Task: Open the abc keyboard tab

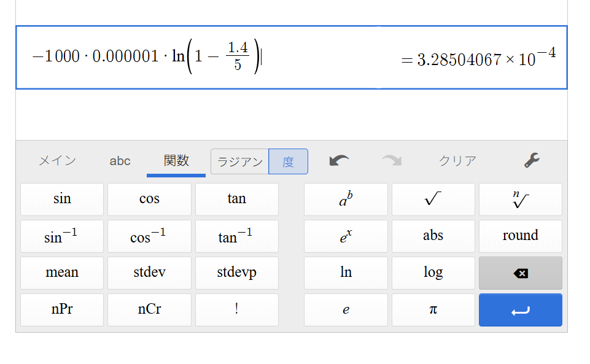Action: [x=120, y=161]
